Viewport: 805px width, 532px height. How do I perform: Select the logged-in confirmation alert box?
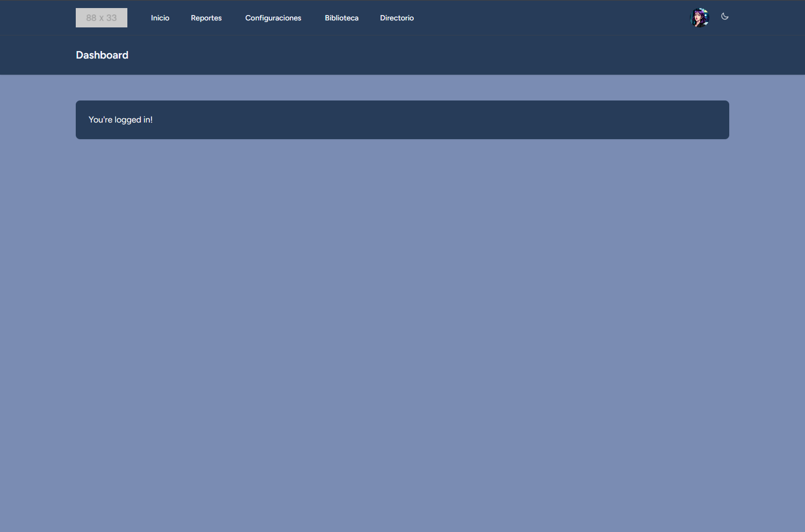point(402,119)
